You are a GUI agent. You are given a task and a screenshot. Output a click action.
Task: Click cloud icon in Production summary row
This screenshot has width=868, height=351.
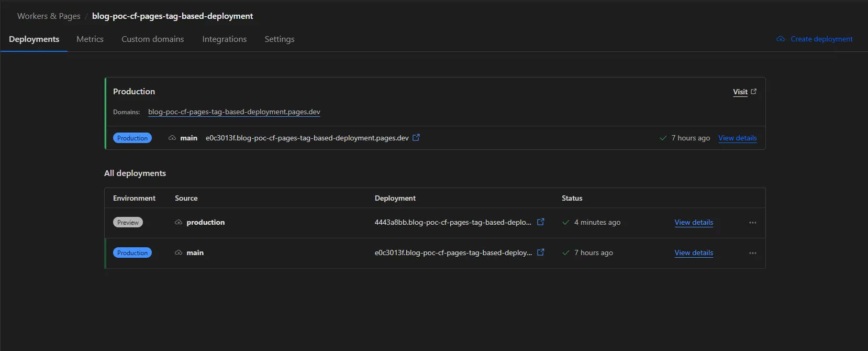click(x=172, y=138)
